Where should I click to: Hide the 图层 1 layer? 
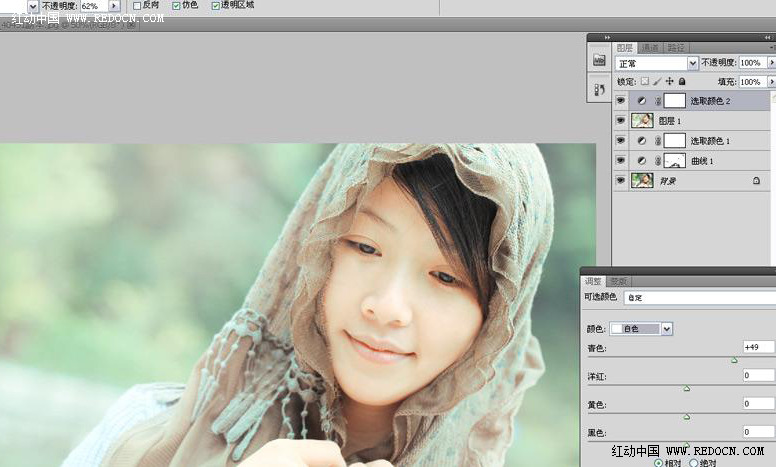coord(620,121)
